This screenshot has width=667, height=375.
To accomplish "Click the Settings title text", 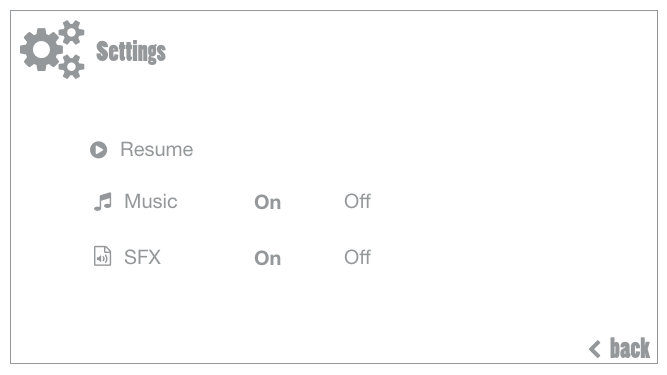I will (x=131, y=52).
